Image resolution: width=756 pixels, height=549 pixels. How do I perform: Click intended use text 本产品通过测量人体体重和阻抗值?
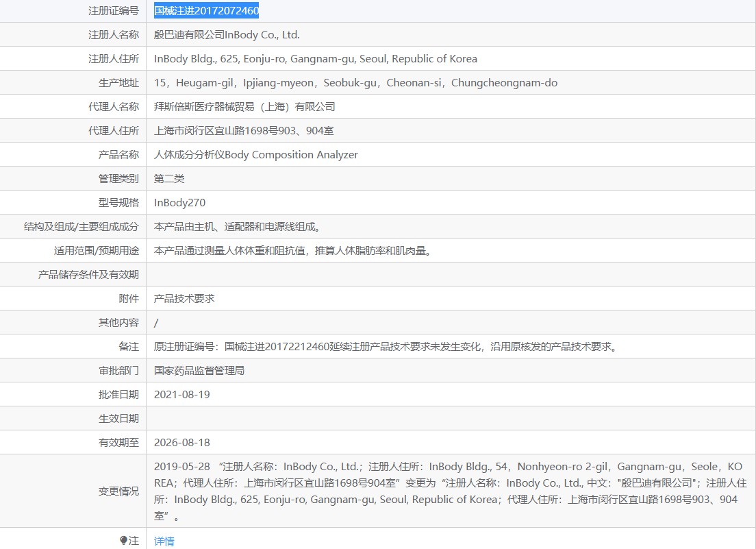[294, 251]
